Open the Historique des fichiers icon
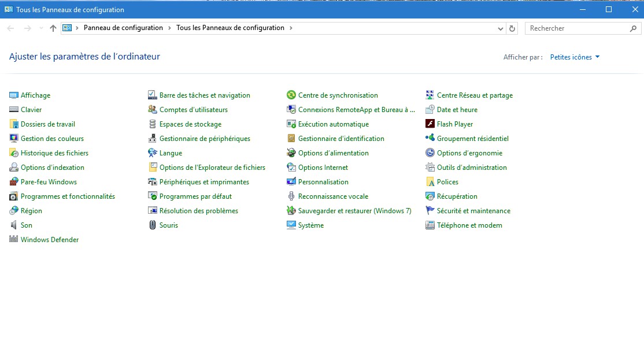Viewport: 644px width, 364px height. pyautogui.click(x=13, y=153)
